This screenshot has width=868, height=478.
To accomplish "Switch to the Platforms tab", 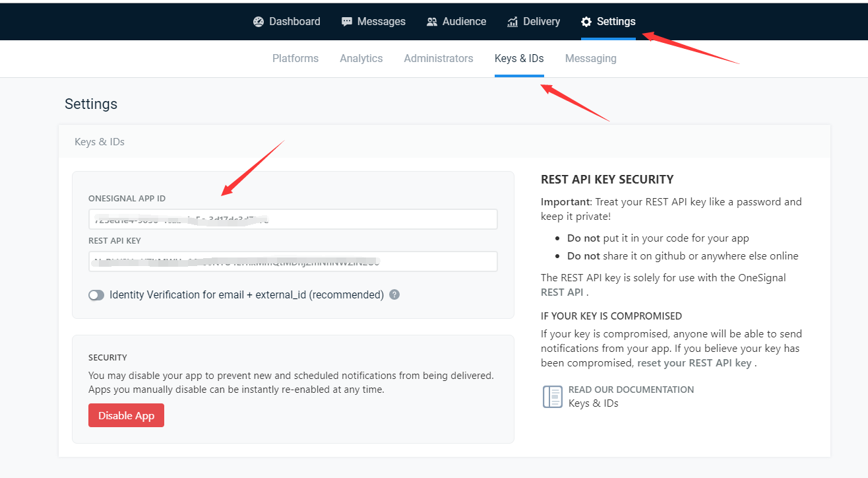I will point(295,59).
